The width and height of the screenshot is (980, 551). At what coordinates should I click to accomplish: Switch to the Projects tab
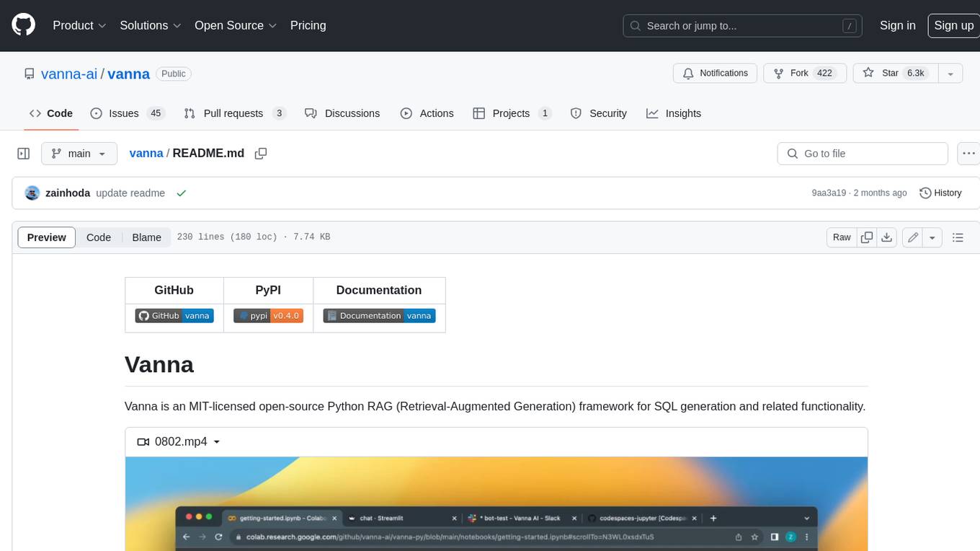coord(512,113)
